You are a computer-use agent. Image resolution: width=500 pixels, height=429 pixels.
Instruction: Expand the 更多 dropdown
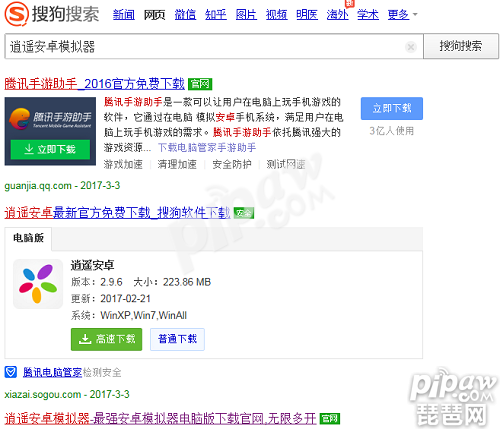tap(402, 15)
